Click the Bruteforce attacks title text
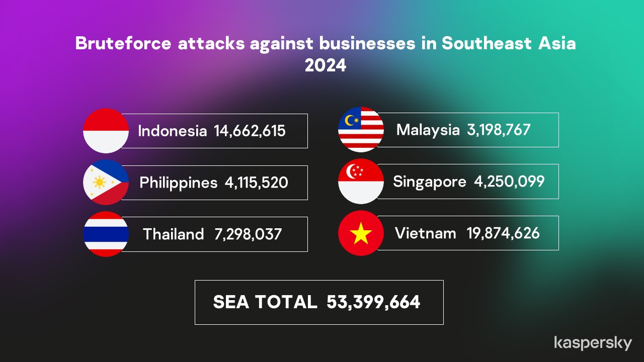Image resolution: width=644 pixels, height=362 pixels. 326,44
